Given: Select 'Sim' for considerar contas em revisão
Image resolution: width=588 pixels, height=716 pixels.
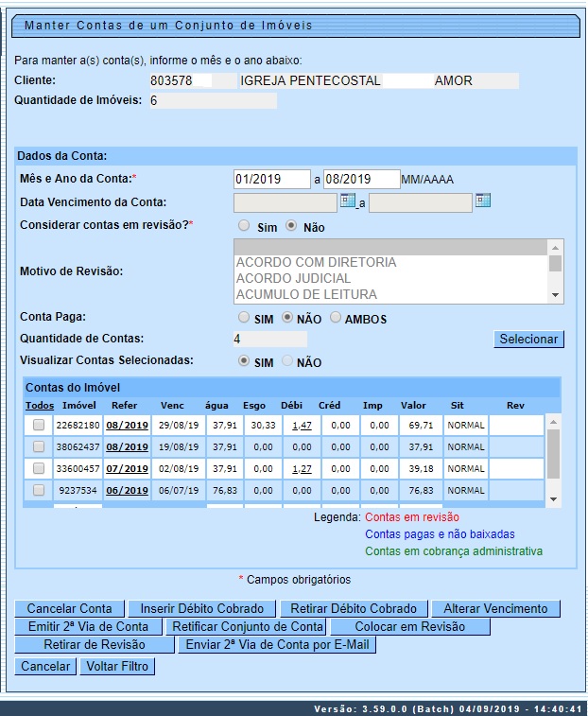Looking at the screenshot, I should coord(245,226).
